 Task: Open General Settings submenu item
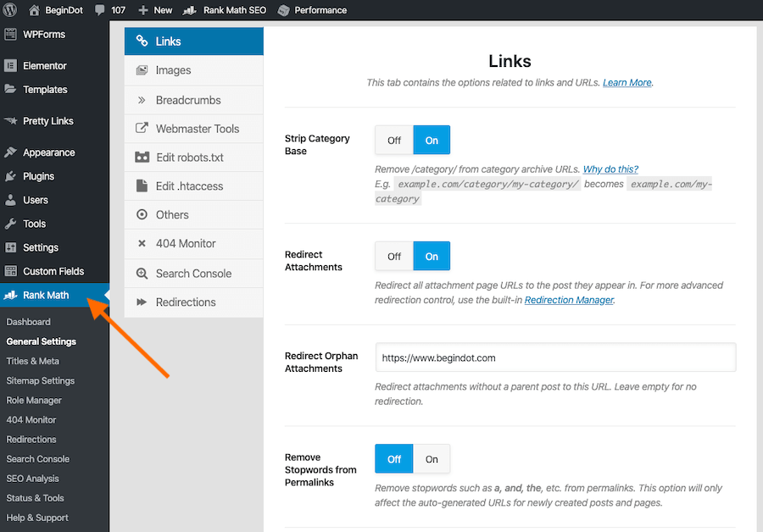(x=41, y=341)
